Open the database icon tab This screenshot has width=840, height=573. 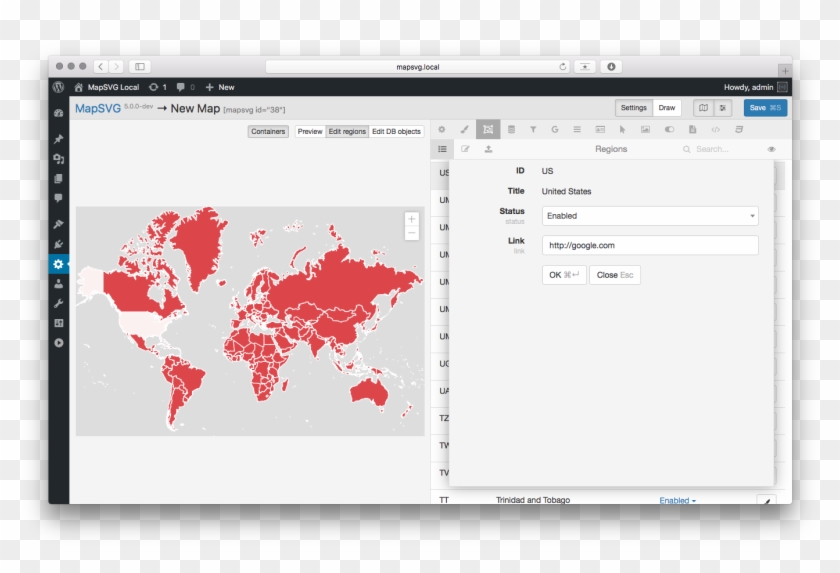pos(511,129)
